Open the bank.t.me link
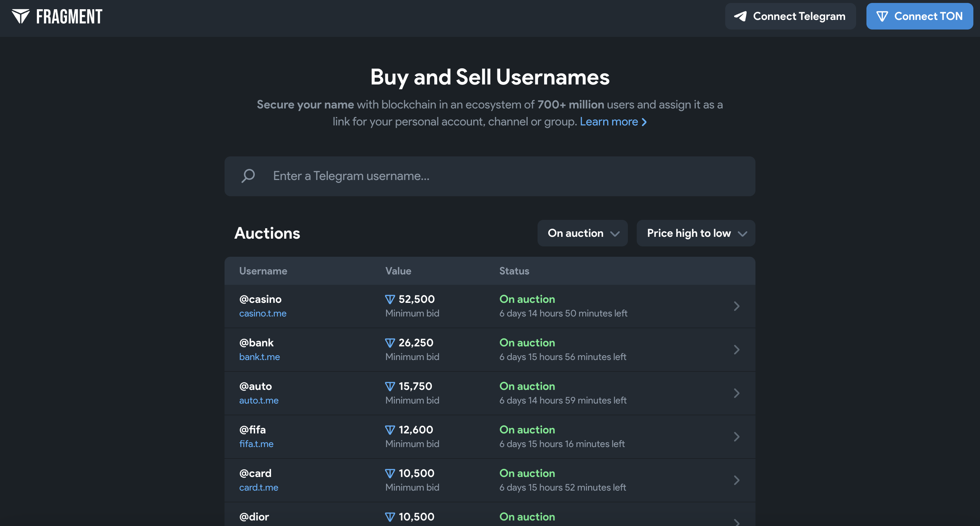Viewport: 980px width, 526px height. (x=260, y=357)
